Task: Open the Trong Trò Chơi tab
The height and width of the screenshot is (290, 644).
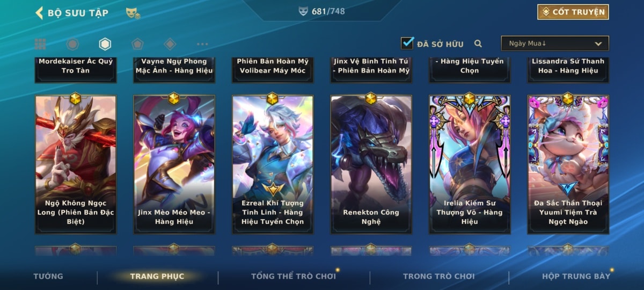Action: (x=439, y=276)
